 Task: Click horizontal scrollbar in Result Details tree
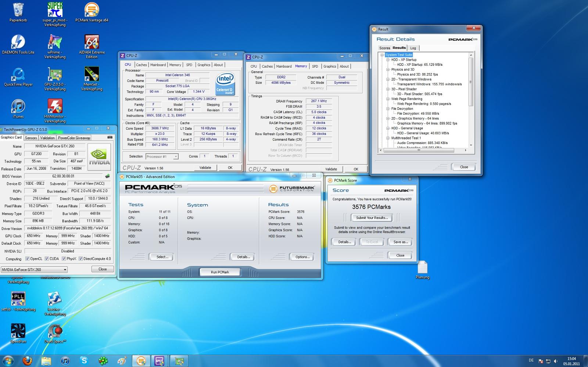418,150
